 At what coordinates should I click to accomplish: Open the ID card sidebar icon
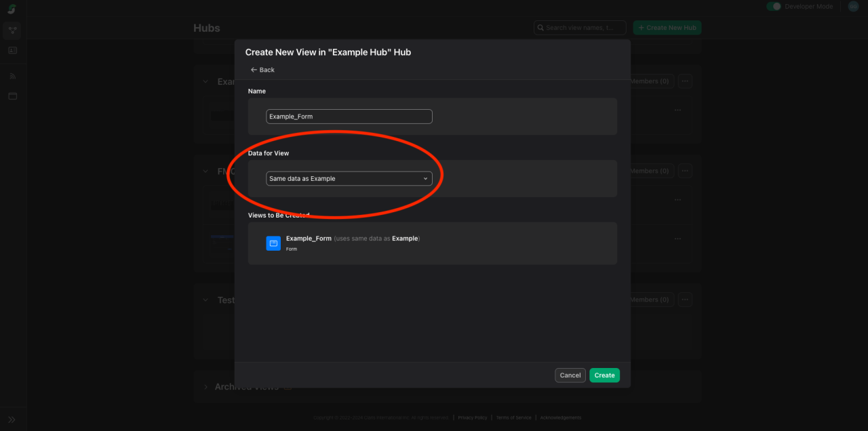click(x=12, y=50)
